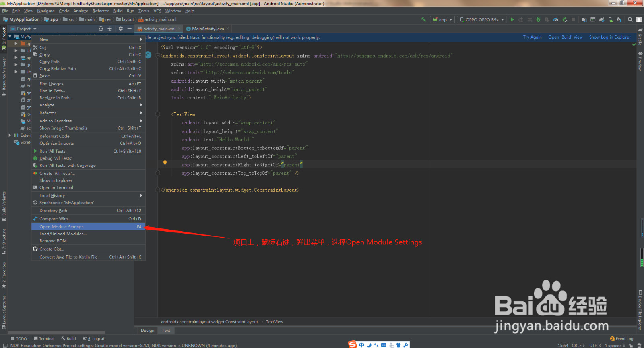The width and height of the screenshot is (644, 348).
Task: Sync project with Gradle files elephant icon
Action: pos(602,19)
